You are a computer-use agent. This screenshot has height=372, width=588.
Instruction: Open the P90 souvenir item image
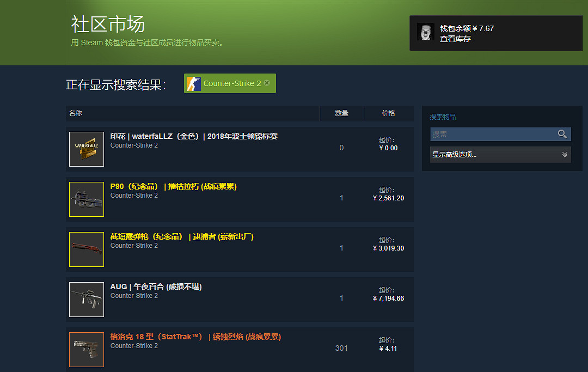(87, 199)
